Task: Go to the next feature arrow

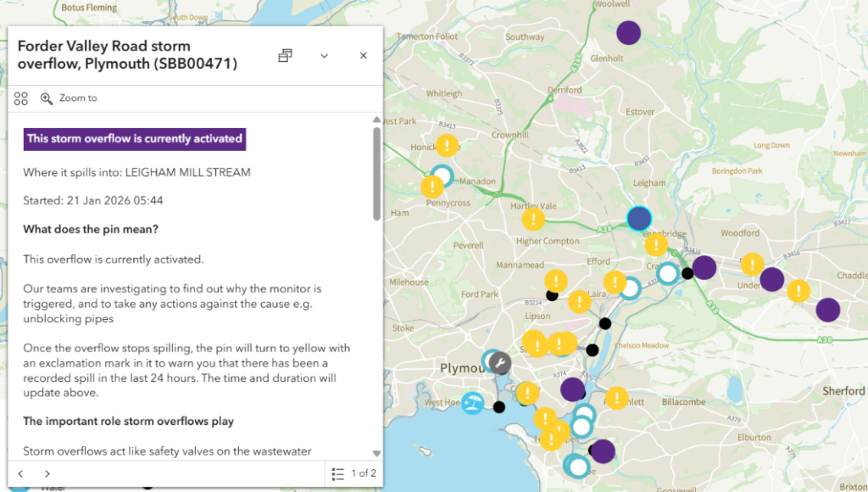Action: (47, 473)
